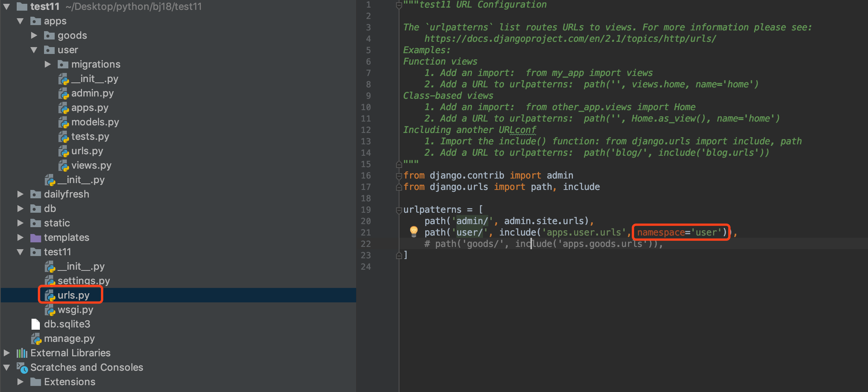Click the purple templates folder icon

click(36, 237)
